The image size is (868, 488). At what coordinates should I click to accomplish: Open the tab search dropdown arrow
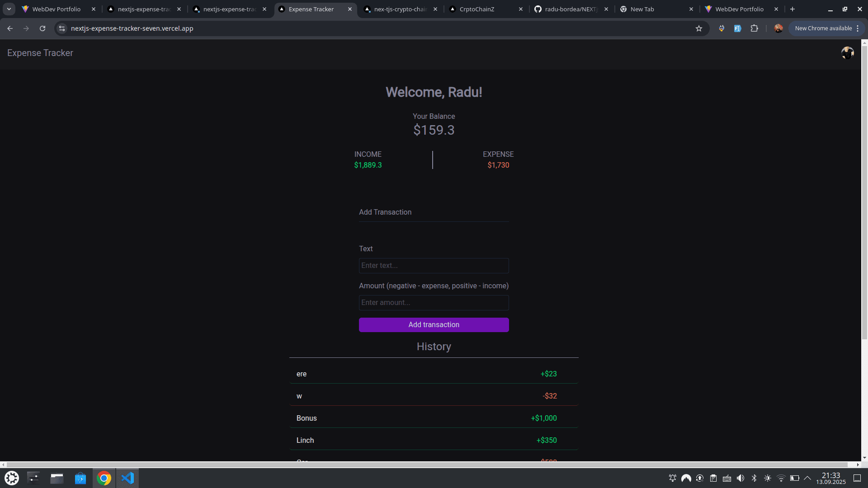coord(8,9)
